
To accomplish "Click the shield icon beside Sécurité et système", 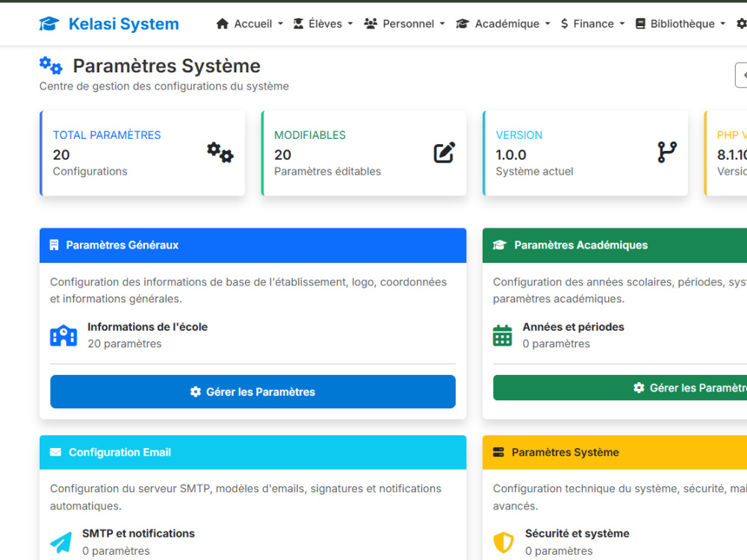I will (503, 542).
